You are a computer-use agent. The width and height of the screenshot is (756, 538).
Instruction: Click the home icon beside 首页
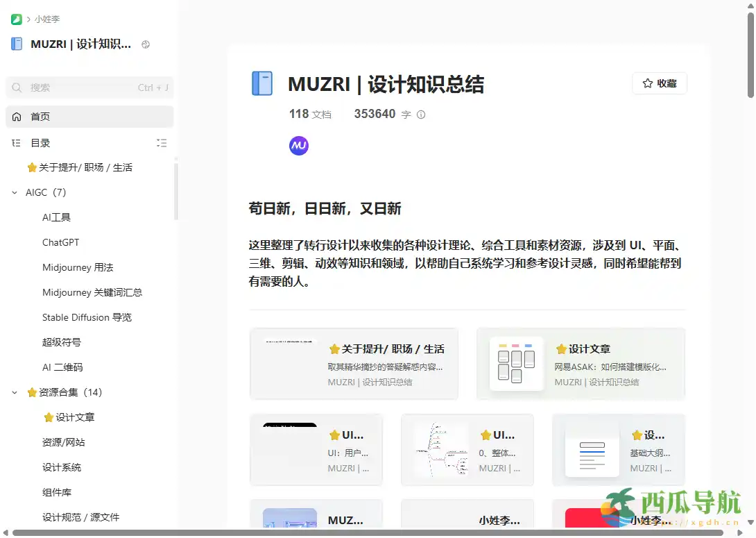tap(17, 117)
